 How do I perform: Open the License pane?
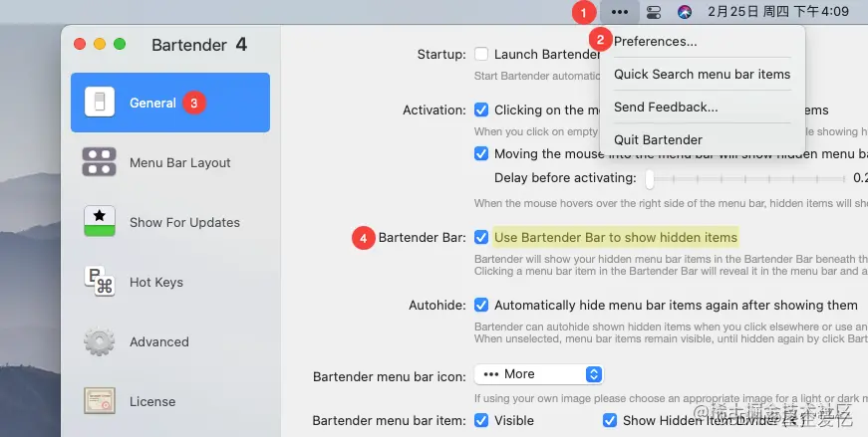click(x=170, y=401)
